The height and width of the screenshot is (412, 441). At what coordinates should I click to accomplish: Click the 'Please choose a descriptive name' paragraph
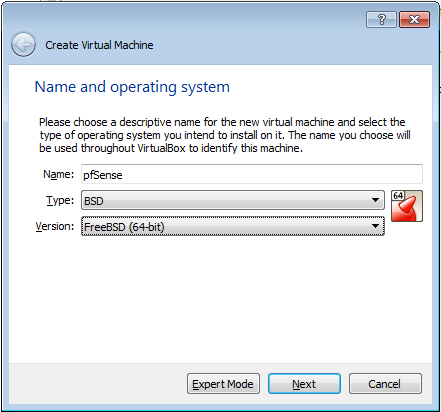pos(225,135)
